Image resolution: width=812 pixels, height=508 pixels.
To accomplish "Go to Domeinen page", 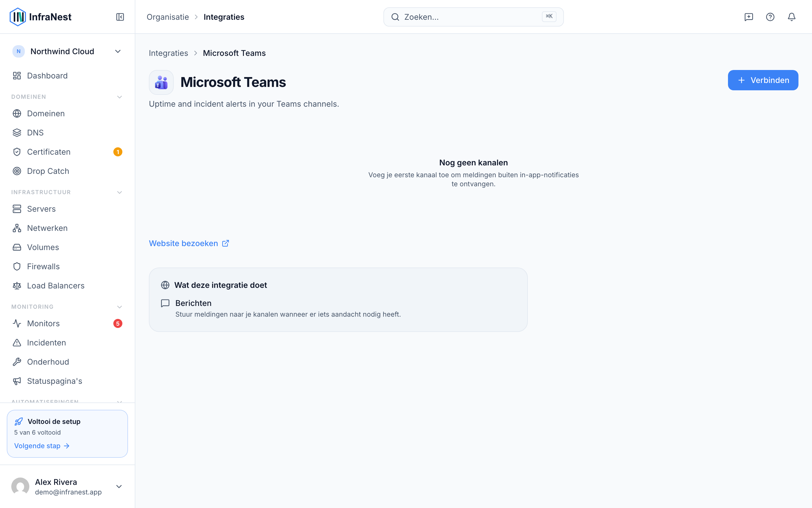I will pos(67,113).
